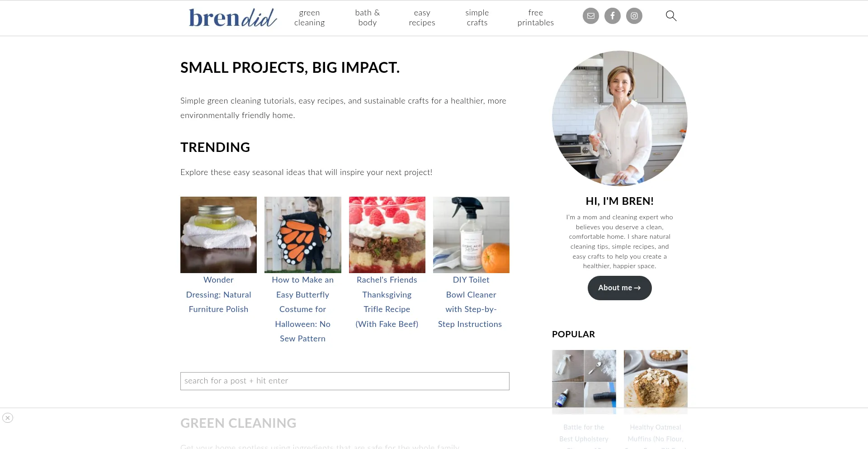Screen dimensions: 868x449
Task: Focus the search for a post field
Action: [x=344, y=381]
